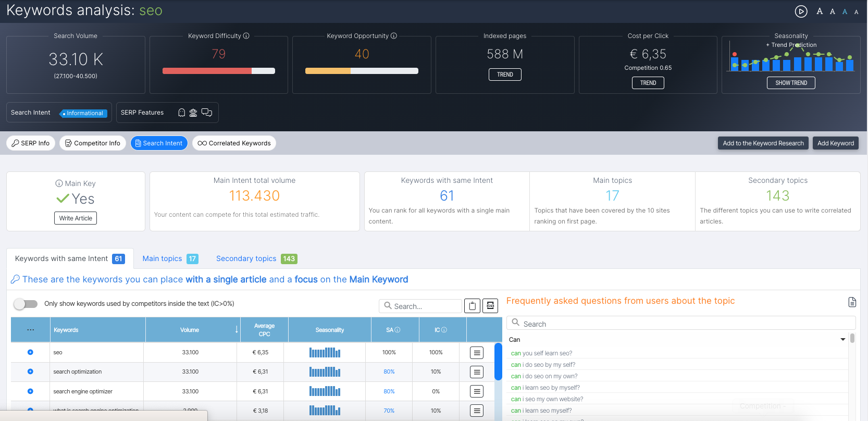Select the blue dot for search engine optimizer
868x421 pixels.
[30, 391]
